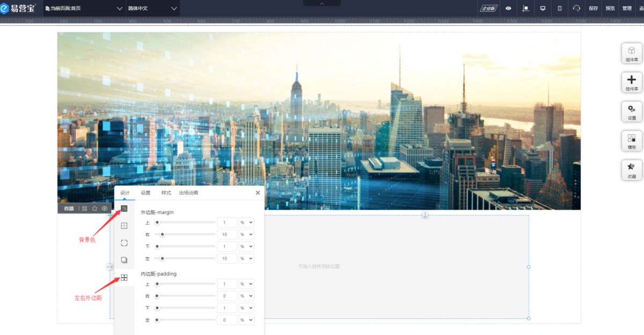Click the design tools icon on container bar

pos(84,209)
